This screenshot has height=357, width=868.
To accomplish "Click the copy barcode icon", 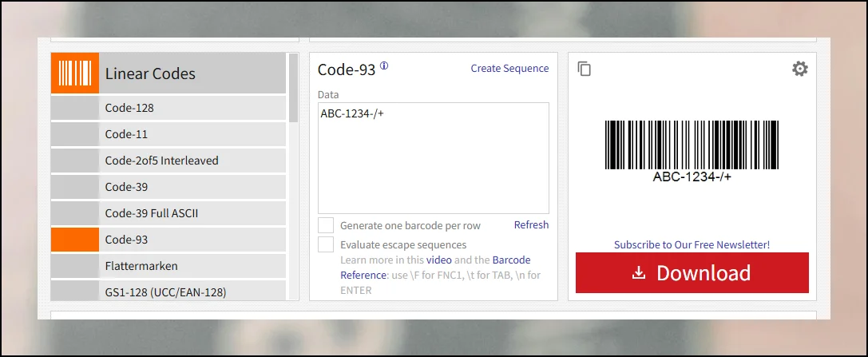I will 585,69.
